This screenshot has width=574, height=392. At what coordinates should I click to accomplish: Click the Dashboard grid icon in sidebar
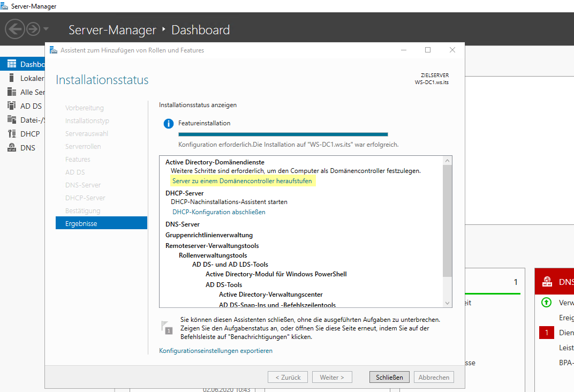(12, 64)
